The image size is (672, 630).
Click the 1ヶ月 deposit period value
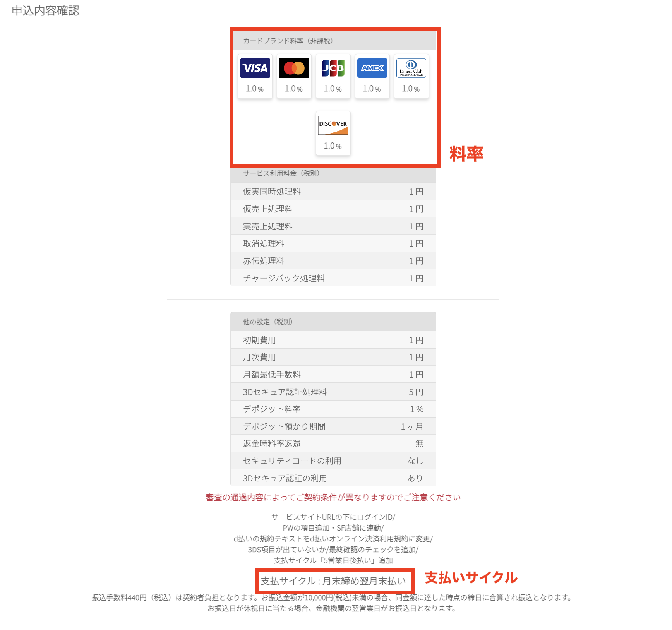click(x=412, y=426)
